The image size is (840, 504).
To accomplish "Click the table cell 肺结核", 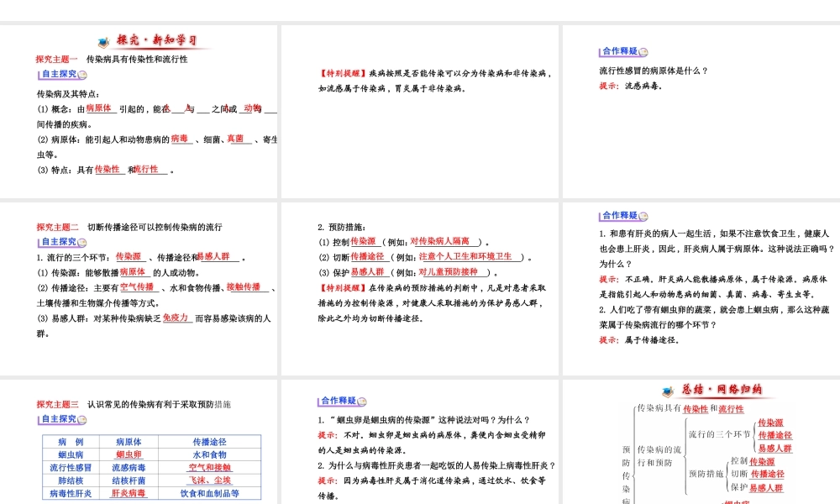I will 71,480.
